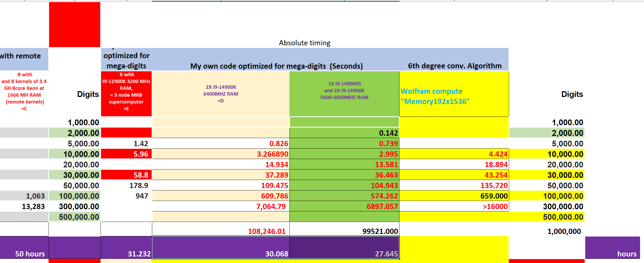
Task: Select the 1X i9-14900KS green header cell
Action: click(x=344, y=94)
